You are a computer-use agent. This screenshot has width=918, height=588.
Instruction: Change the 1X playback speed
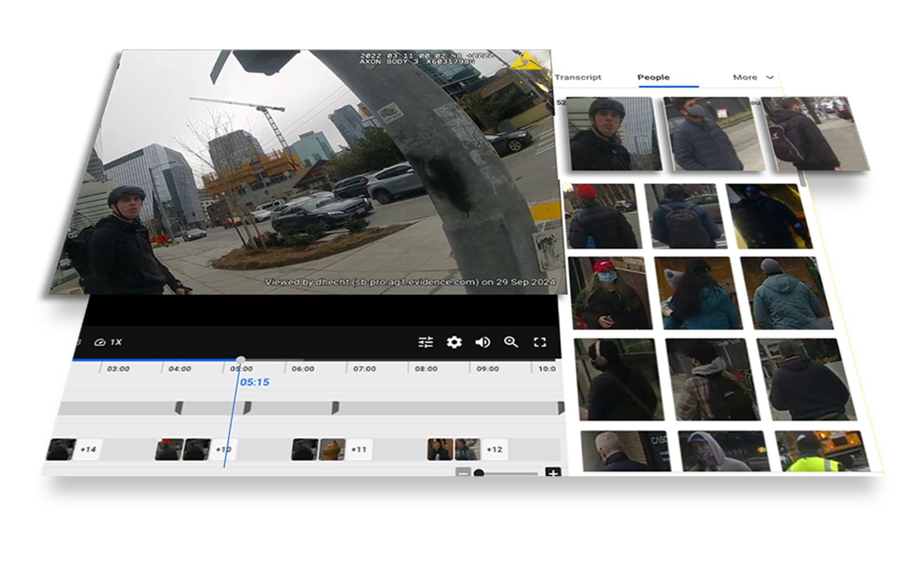116,342
